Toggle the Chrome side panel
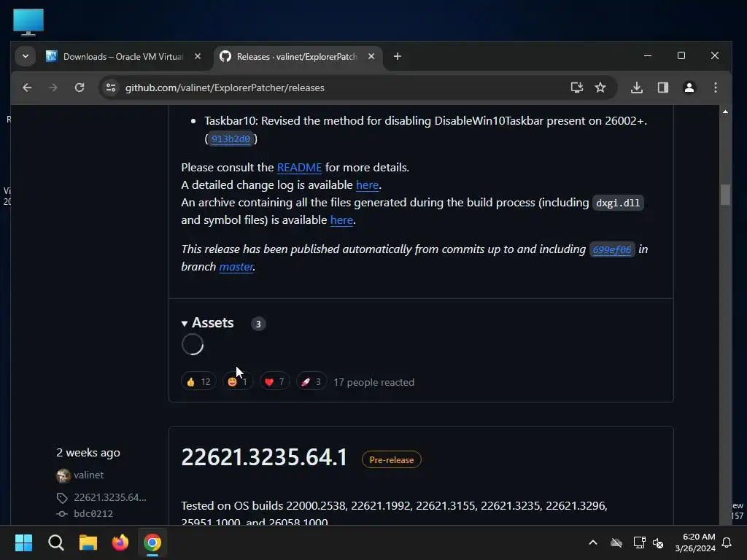This screenshot has height=560, width=747. (x=662, y=87)
